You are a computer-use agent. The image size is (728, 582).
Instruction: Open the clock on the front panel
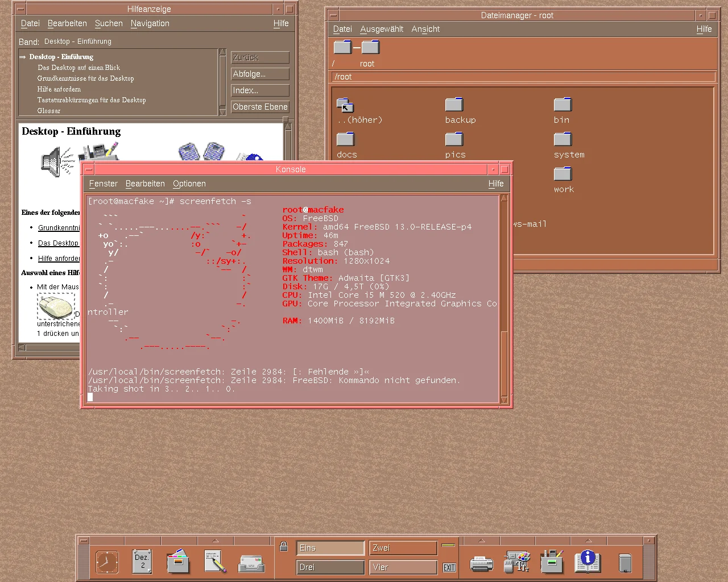[107, 562]
